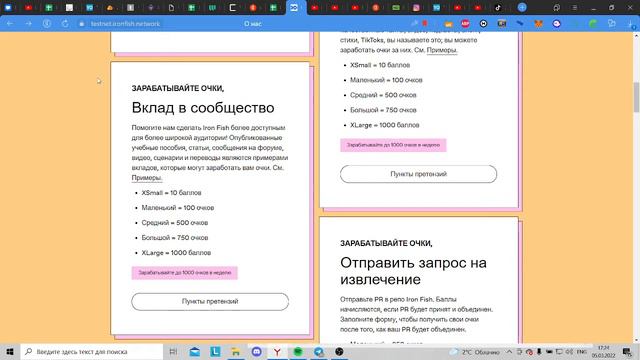Click pink weekly-limit badge in community card

[184, 273]
